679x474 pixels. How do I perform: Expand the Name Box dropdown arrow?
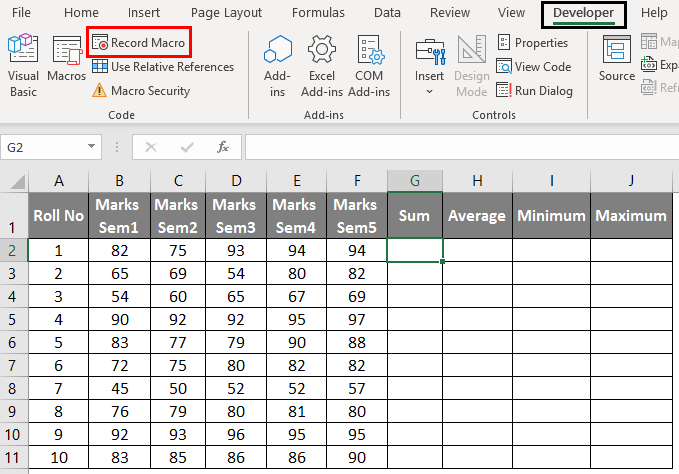pyautogui.click(x=93, y=147)
